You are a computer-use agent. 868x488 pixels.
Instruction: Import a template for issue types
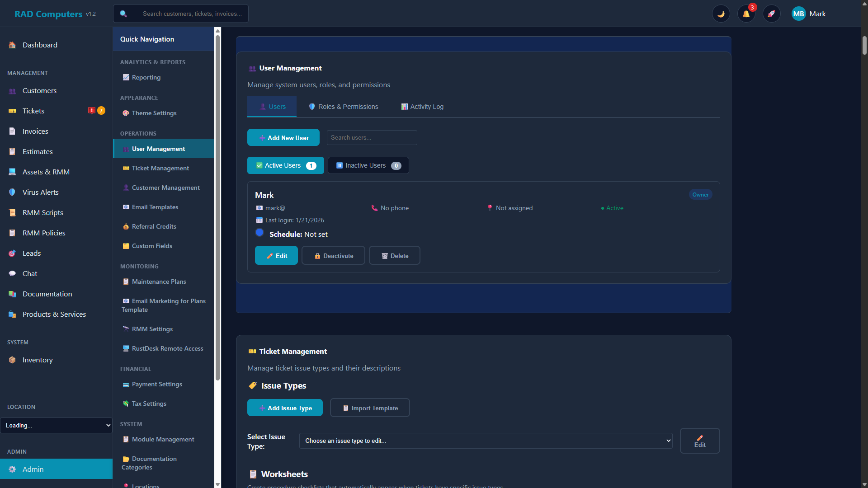point(370,408)
